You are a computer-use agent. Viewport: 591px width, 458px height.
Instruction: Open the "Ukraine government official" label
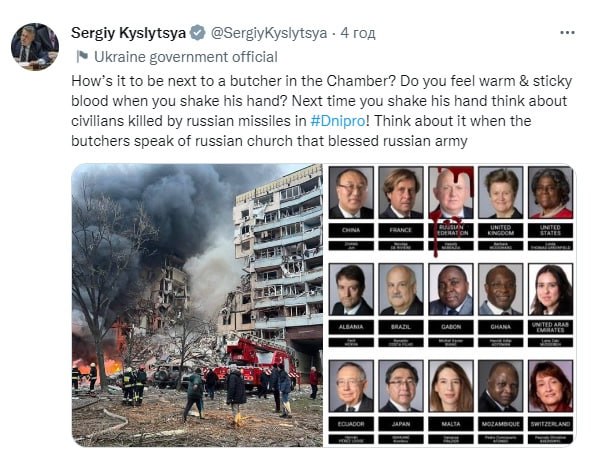(x=185, y=57)
